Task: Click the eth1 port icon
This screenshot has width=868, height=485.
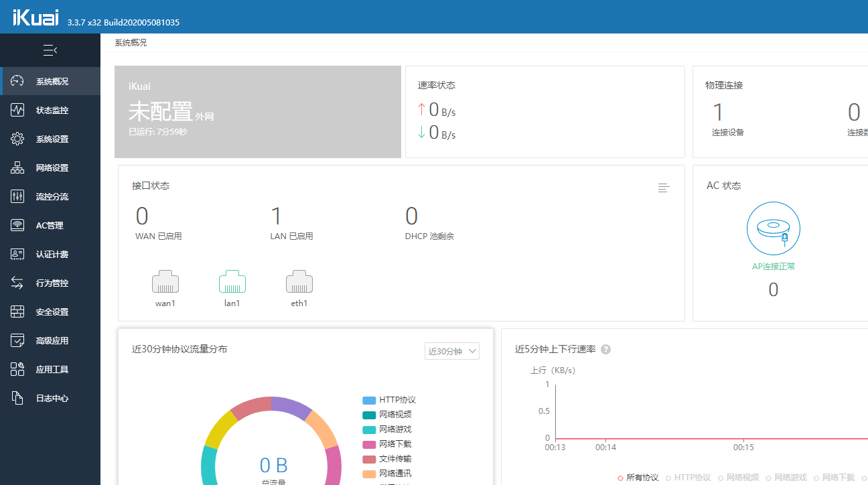Action: coord(299,282)
